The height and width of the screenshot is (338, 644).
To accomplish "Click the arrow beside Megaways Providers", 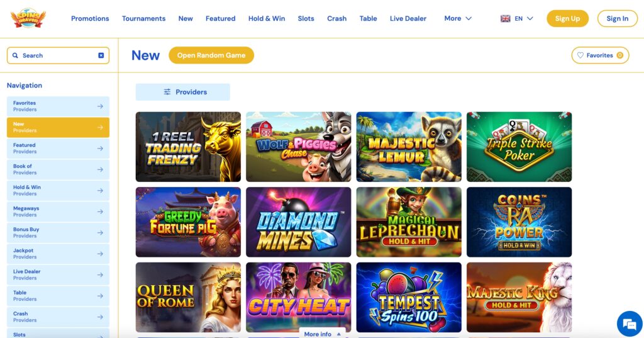I will tap(100, 211).
